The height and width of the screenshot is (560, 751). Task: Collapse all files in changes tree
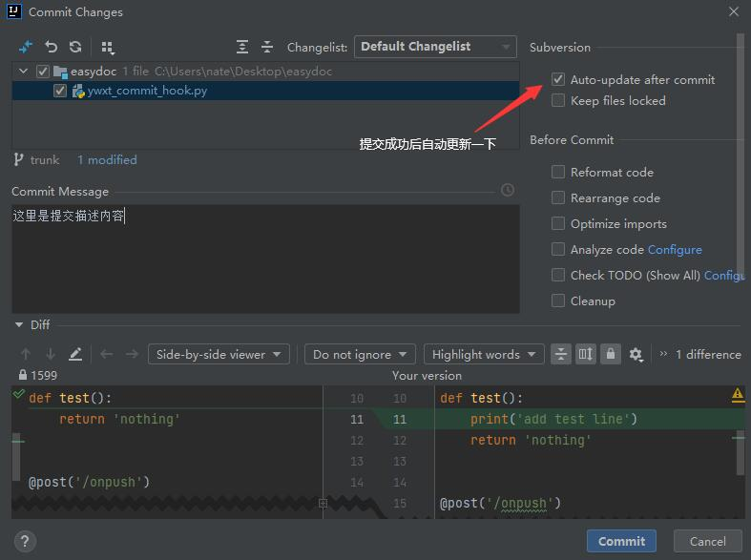click(x=267, y=47)
